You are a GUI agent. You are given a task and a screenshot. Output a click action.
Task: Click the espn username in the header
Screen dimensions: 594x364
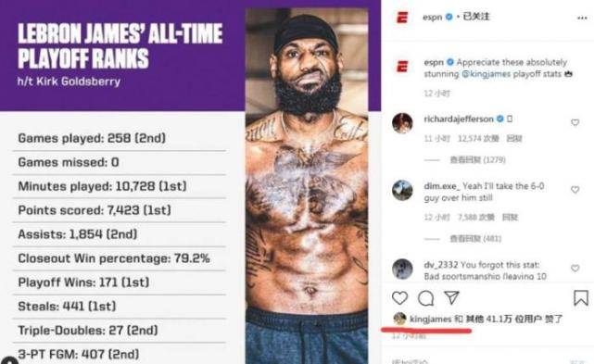(432, 17)
